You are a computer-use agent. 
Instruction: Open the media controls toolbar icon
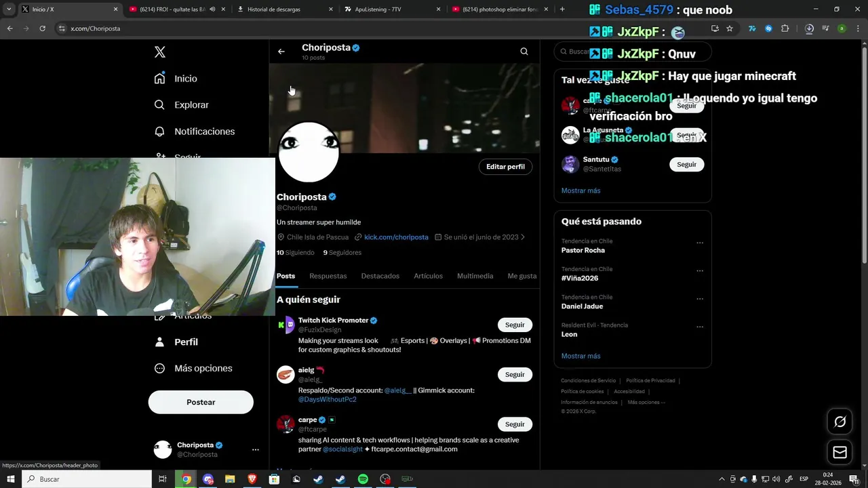(x=825, y=28)
